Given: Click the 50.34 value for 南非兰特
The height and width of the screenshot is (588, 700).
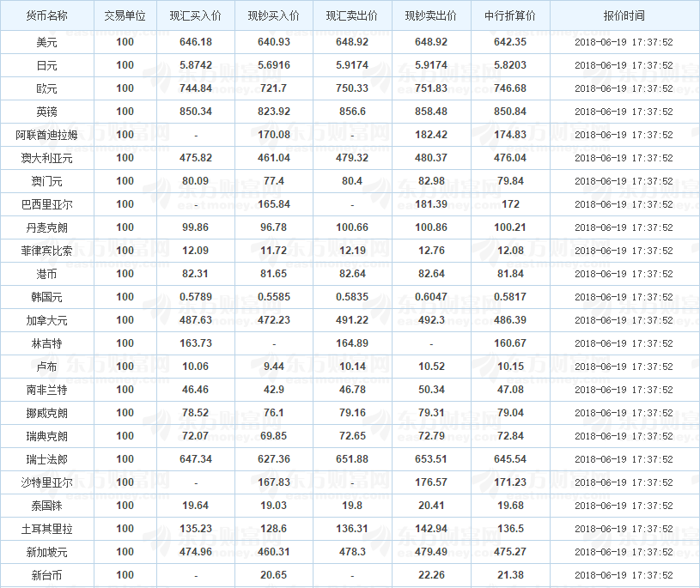Looking at the screenshot, I should [x=431, y=390].
